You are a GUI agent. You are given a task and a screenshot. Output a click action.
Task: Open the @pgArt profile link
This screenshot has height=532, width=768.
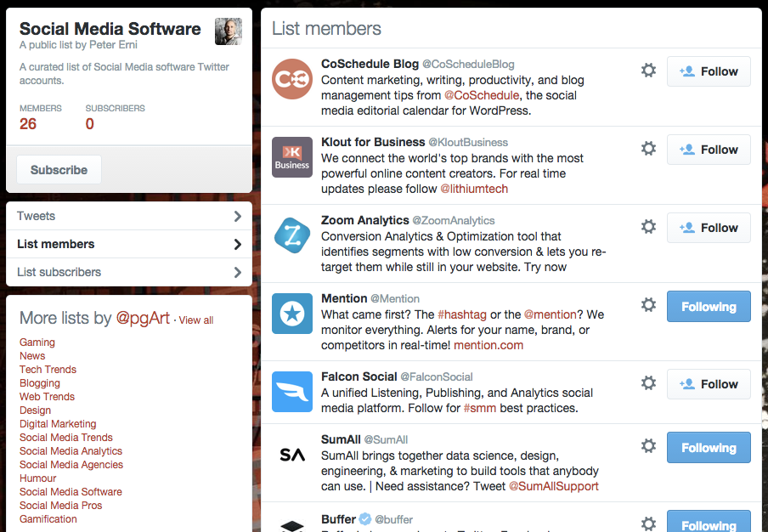tap(143, 318)
